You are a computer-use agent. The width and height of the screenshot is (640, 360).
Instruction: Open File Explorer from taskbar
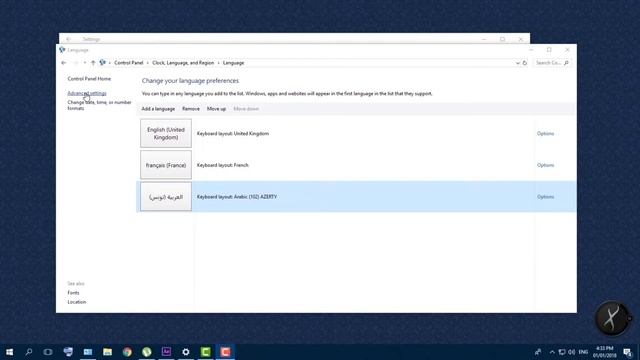(x=107, y=352)
